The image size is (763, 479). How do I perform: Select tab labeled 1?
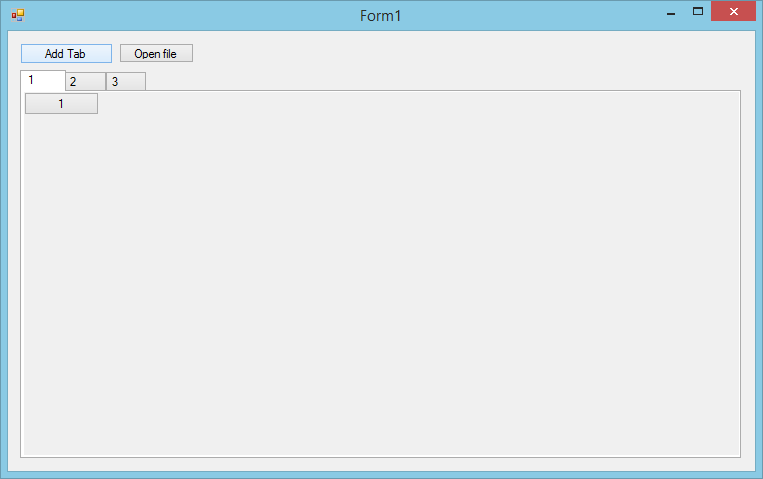43,80
